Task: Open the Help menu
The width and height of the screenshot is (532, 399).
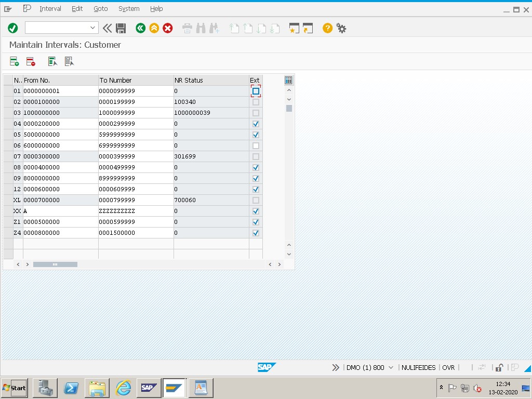Action: click(x=156, y=9)
